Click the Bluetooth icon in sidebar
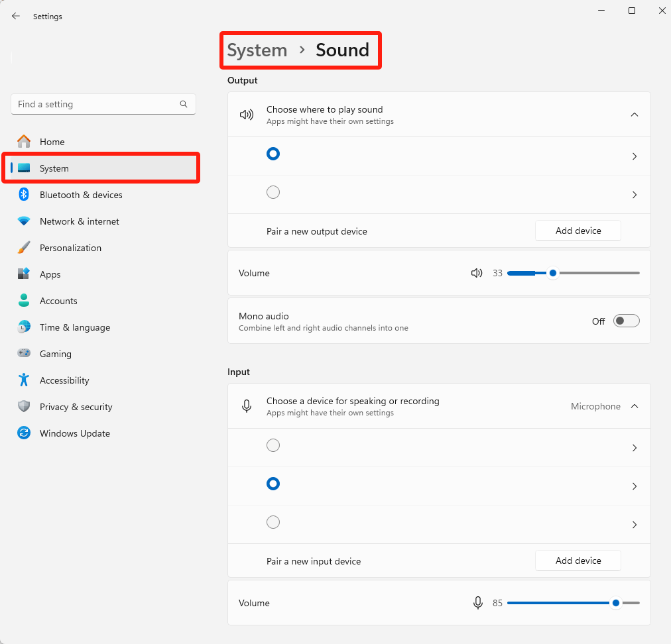Viewport: 671px width, 644px height. 24,195
